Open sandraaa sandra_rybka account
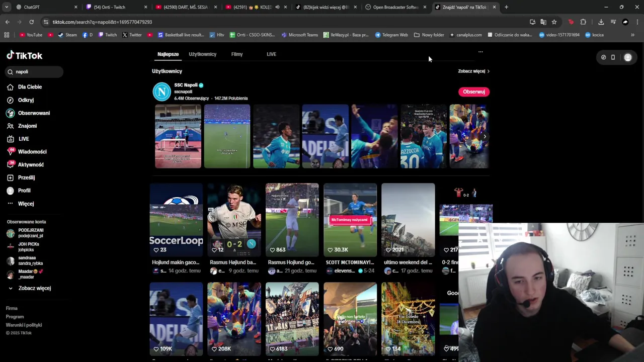This screenshot has width=644, height=362. click(x=25, y=260)
